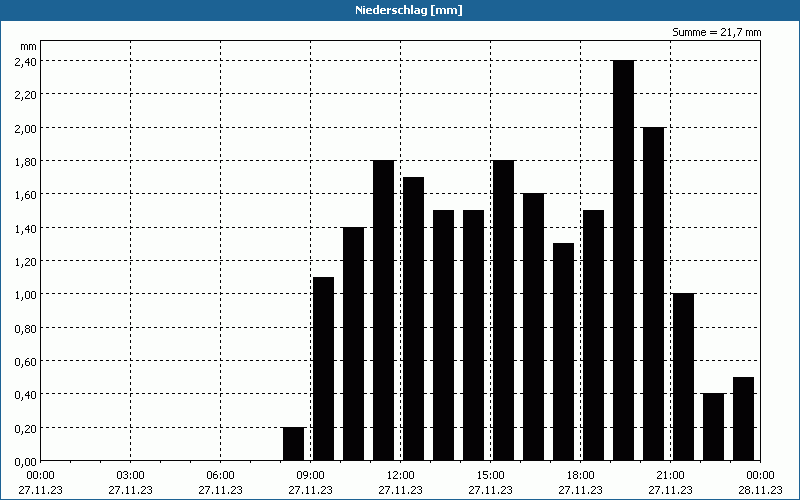The image size is (800, 500).
Task: Click the 27.11.23 date under 03:00
Action: 131,490
